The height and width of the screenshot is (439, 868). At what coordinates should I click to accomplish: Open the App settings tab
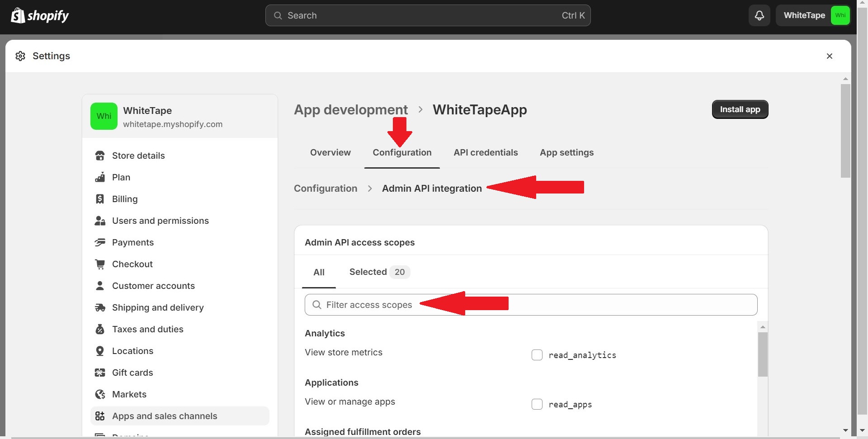(566, 152)
